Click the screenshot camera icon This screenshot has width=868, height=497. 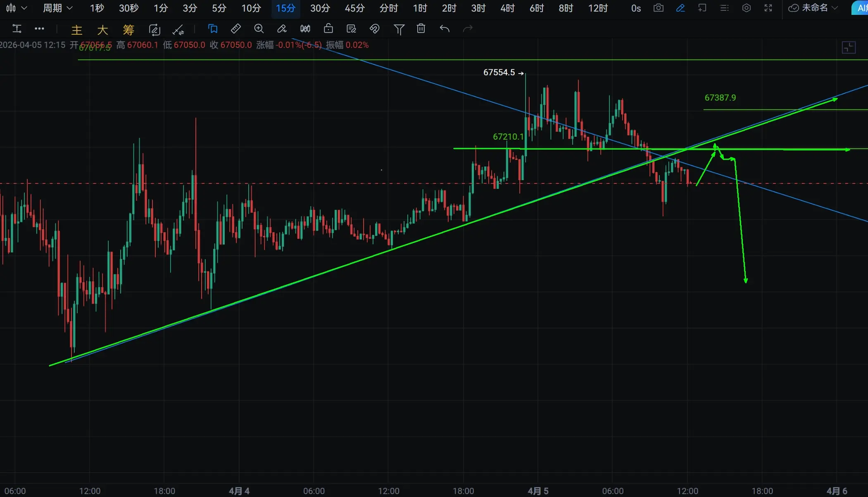(x=659, y=8)
